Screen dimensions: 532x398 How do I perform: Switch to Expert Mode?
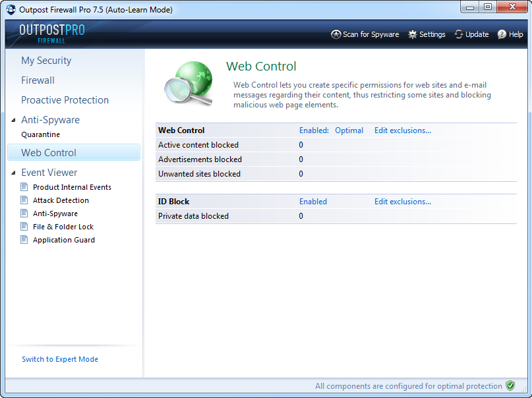60,359
